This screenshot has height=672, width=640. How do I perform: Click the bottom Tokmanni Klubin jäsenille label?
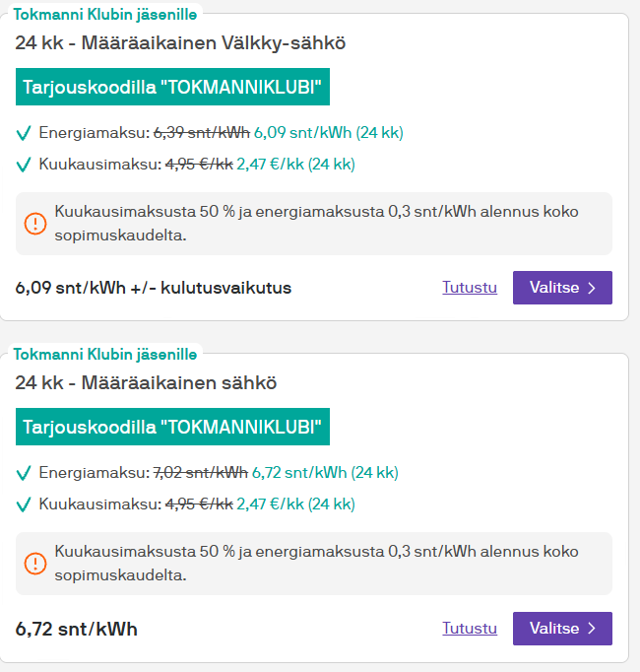pyautogui.click(x=105, y=354)
